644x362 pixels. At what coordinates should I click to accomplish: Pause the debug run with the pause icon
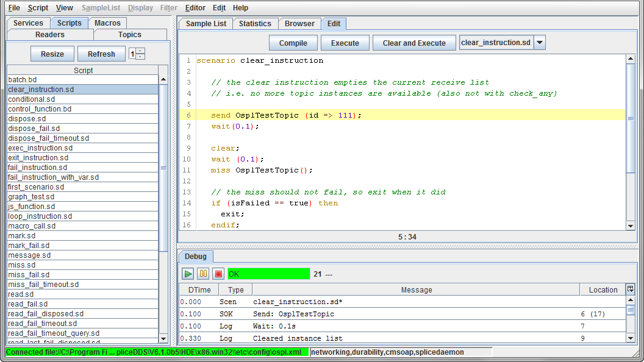click(203, 274)
